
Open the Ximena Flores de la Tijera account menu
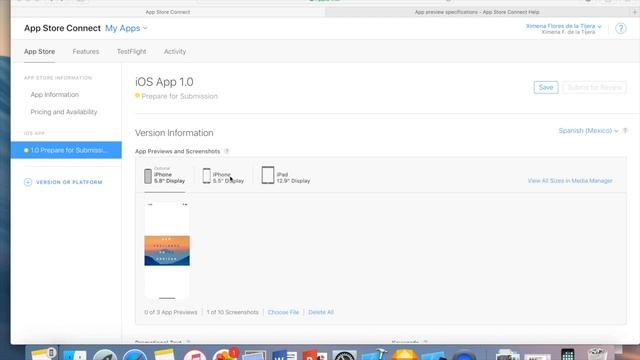[564, 26]
